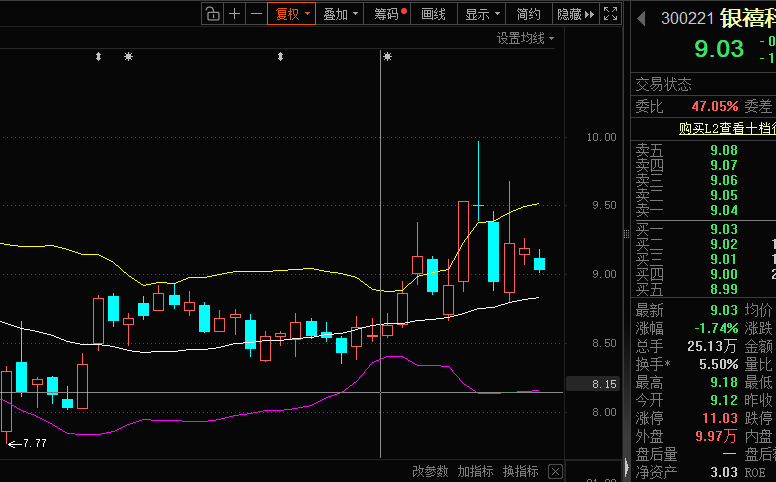Click 换指标 to switch indicator
Image resolution: width=776 pixels, height=482 pixels.
pyautogui.click(x=520, y=471)
